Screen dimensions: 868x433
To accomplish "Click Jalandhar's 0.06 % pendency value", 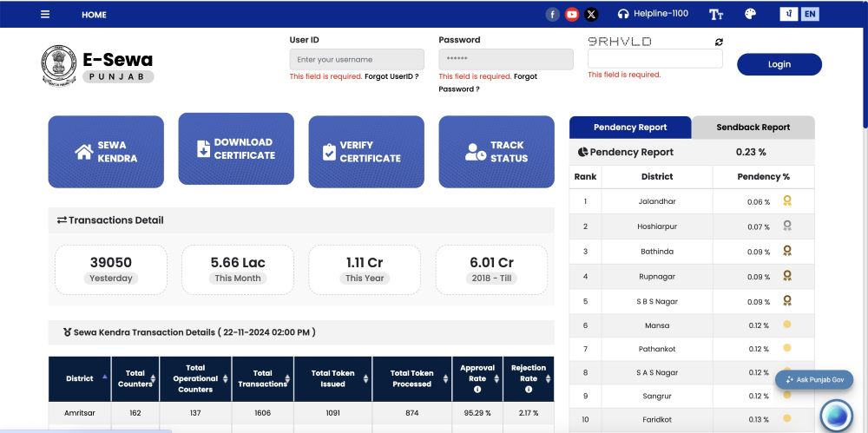I will coord(759,202).
